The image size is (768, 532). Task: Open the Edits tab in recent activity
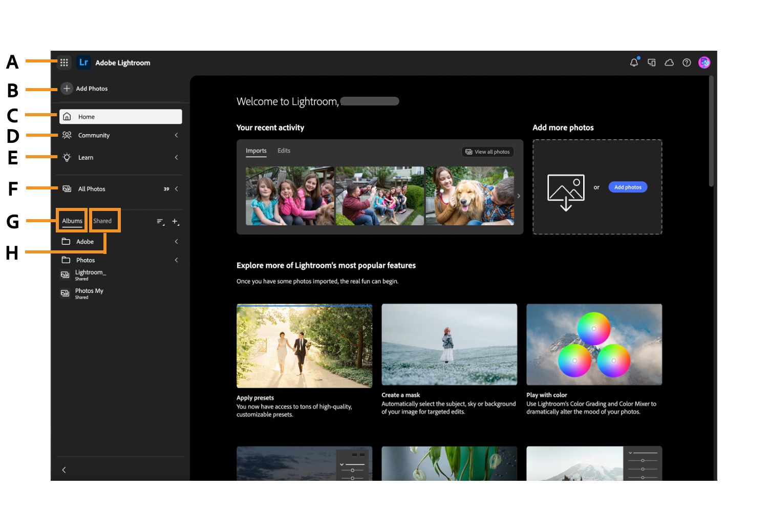tap(284, 151)
